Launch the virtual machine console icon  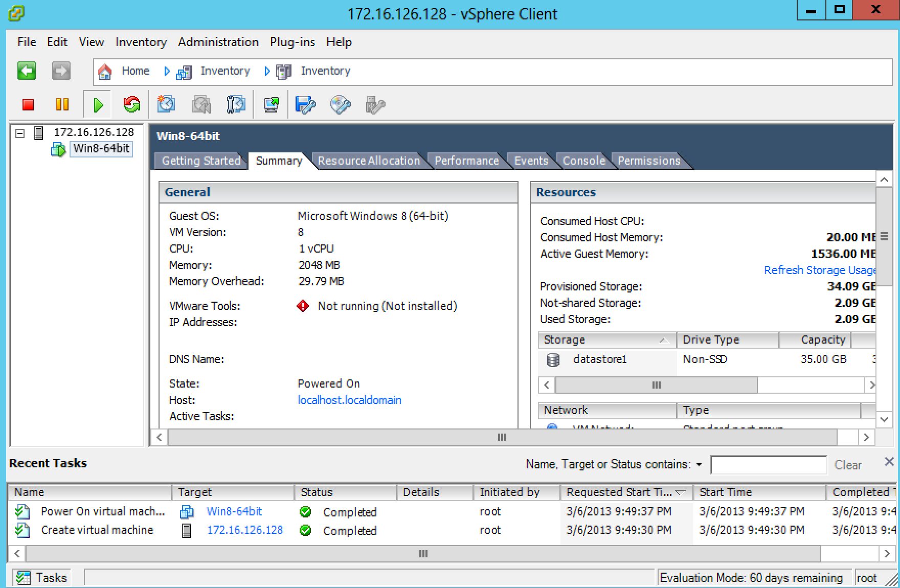tap(271, 105)
